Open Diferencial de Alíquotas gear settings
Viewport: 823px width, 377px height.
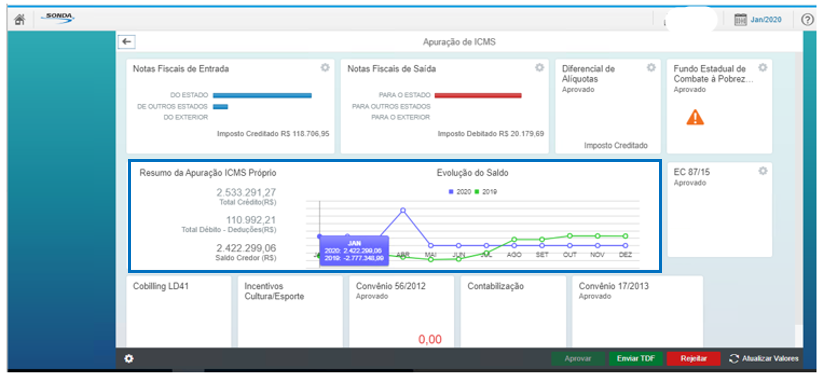pos(651,67)
